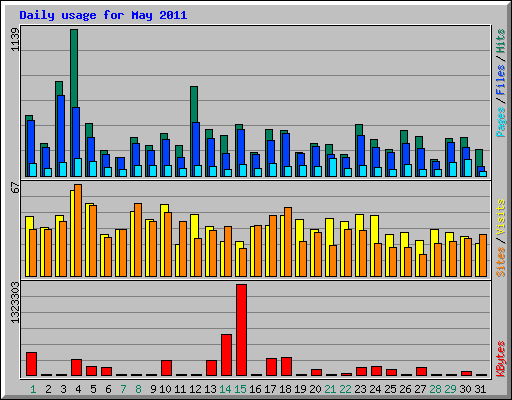512x400 pixels.
Task: Click the 1323303 KBytes axis label
Action: (x=15, y=303)
